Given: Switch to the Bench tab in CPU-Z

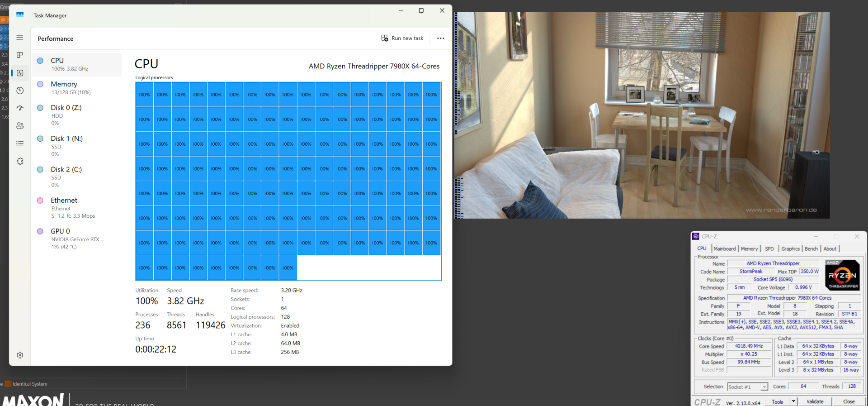Looking at the screenshot, I should [811, 249].
